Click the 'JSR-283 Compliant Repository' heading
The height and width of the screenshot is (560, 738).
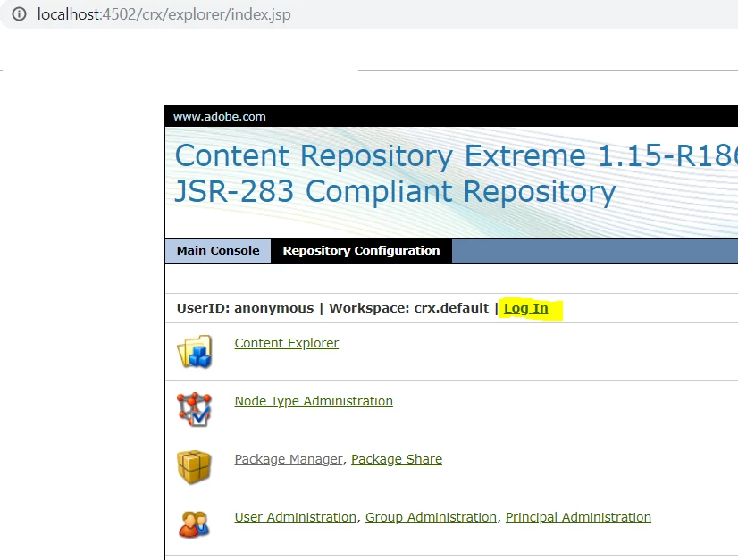click(395, 191)
